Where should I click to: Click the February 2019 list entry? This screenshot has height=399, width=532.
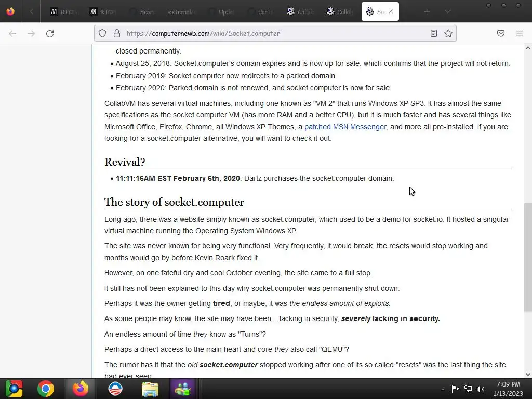(226, 76)
